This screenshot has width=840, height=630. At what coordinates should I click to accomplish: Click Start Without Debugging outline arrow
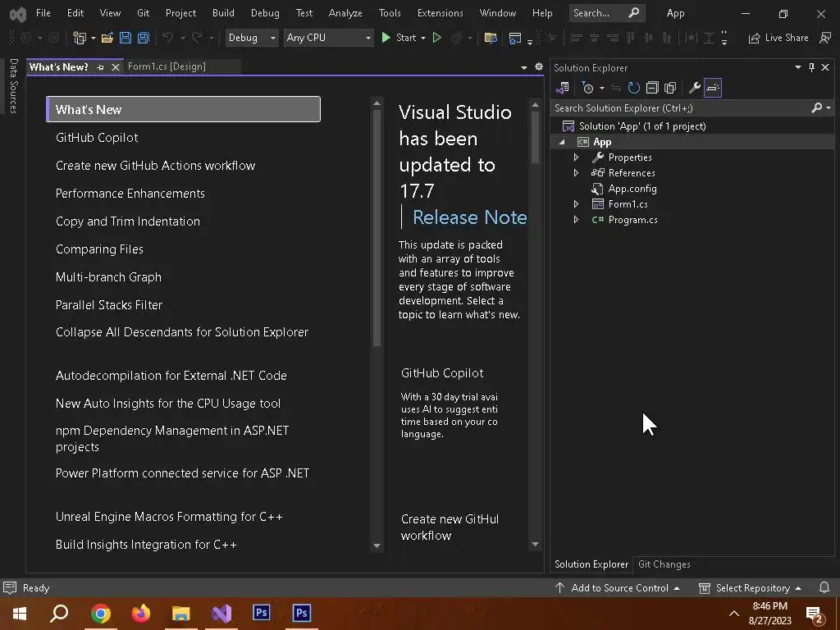pos(437,38)
